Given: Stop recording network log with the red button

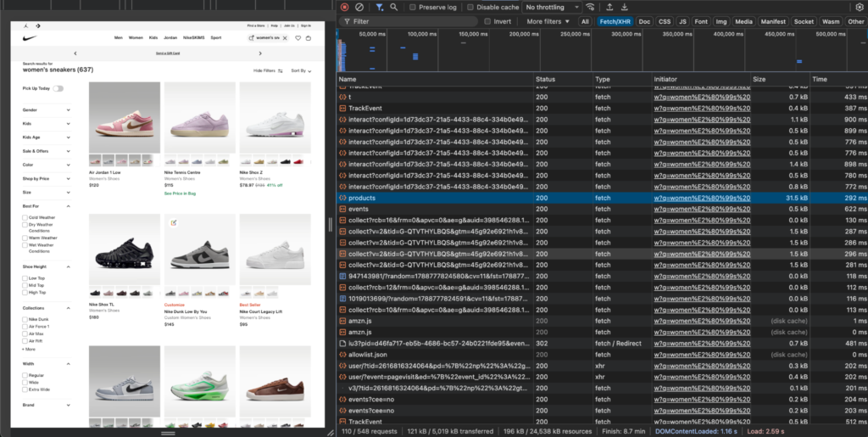Looking at the screenshot, I should 344,7.
